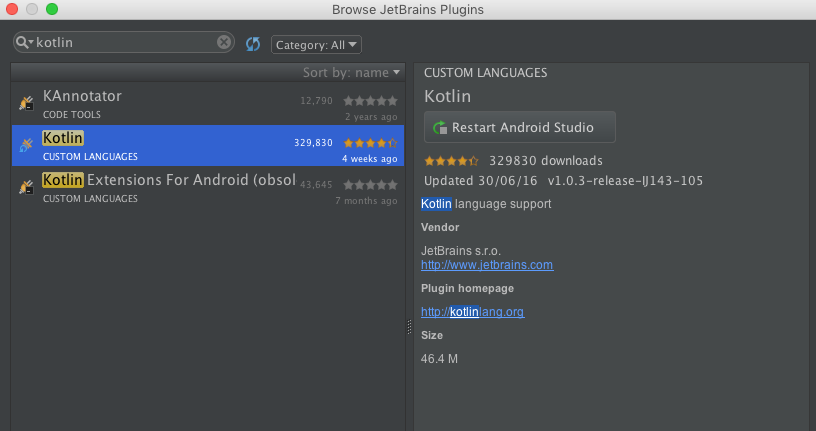The image size is (816, 431).
Task: Click the splitter handle between panels
Action: (x=409, y=327)
